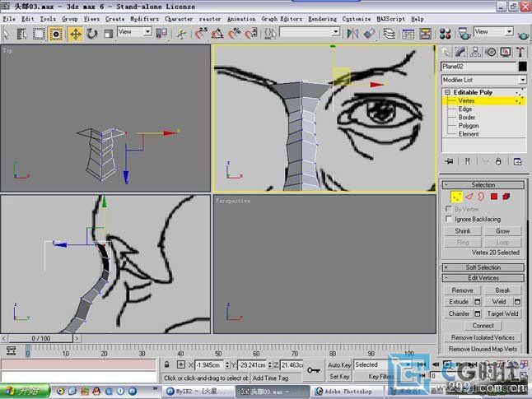Select Polygon sub-object level in stack
Image resolution: width=532 pixels, height=399 pixels.
coord(469,126)
